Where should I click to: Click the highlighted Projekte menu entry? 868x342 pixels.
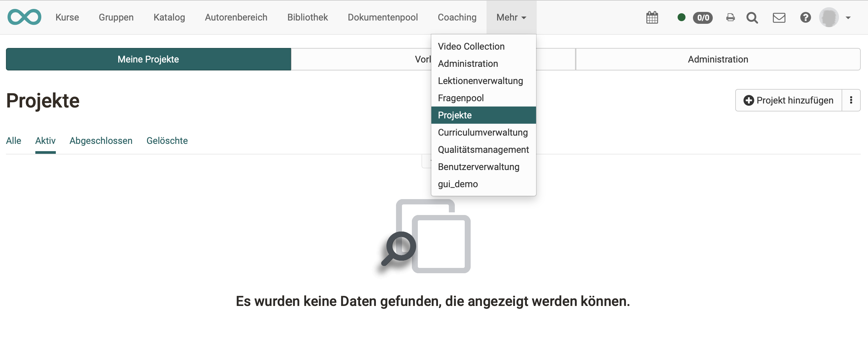[454, 115]
